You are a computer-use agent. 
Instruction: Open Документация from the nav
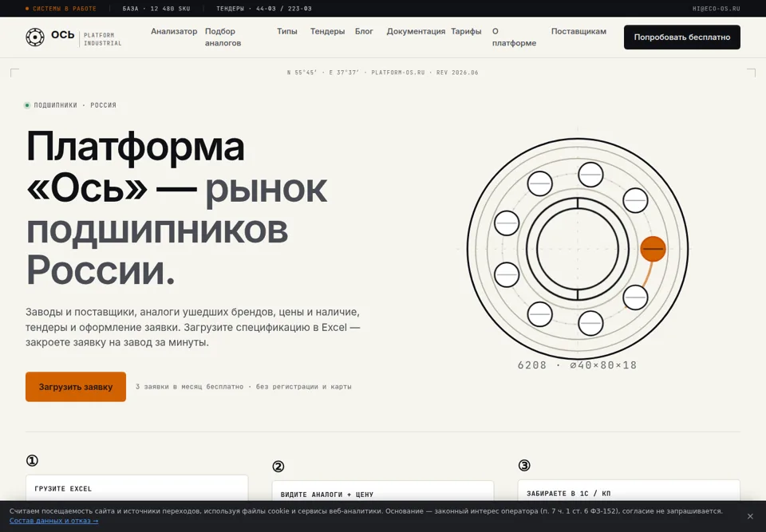coord(416,31)
